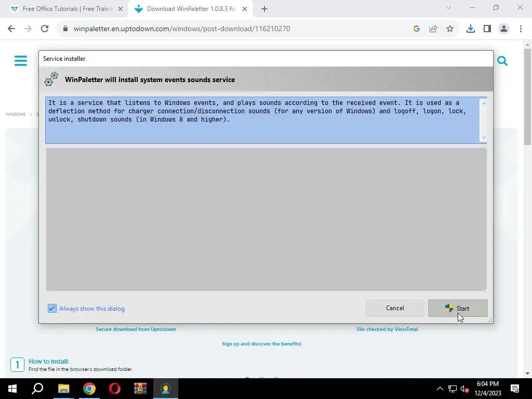Toggle Chrome side panel
This screenshot has height=399, width=532.
click(487, 29)
